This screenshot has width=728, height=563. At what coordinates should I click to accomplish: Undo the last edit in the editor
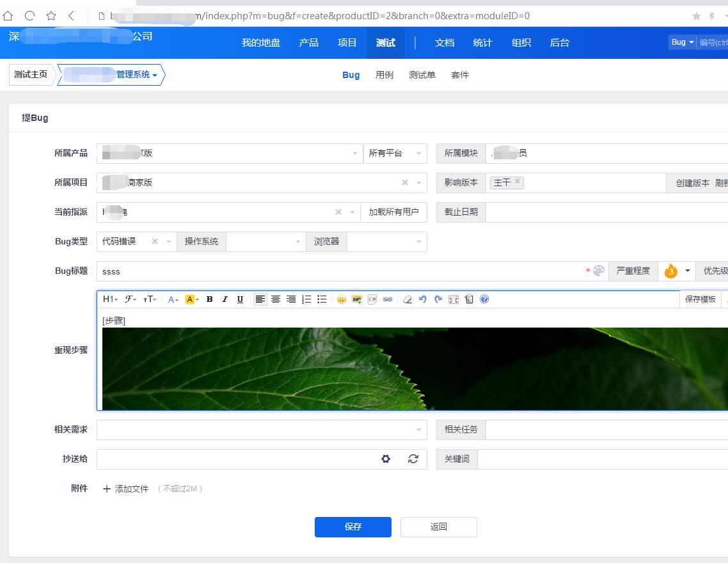tap(423, 299)
